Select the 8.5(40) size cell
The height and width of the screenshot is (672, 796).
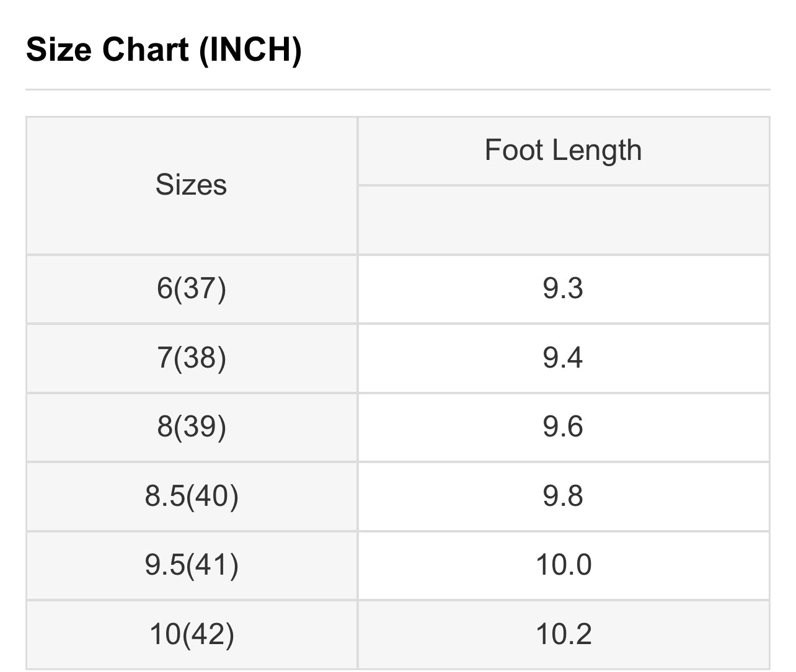(191, 496)
